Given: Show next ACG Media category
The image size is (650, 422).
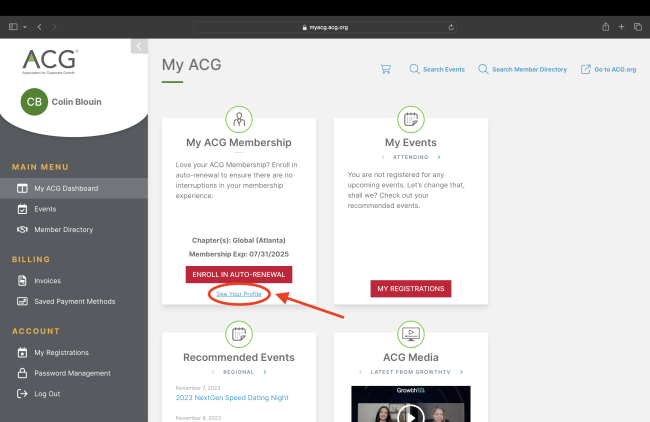Looking at the screenshot, I should [x=461, y=372].
